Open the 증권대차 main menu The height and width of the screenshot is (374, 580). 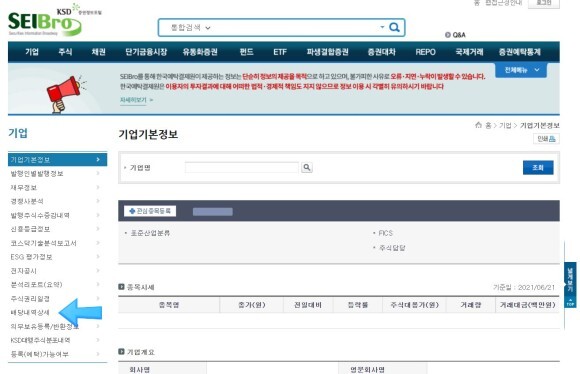point(381,52)
